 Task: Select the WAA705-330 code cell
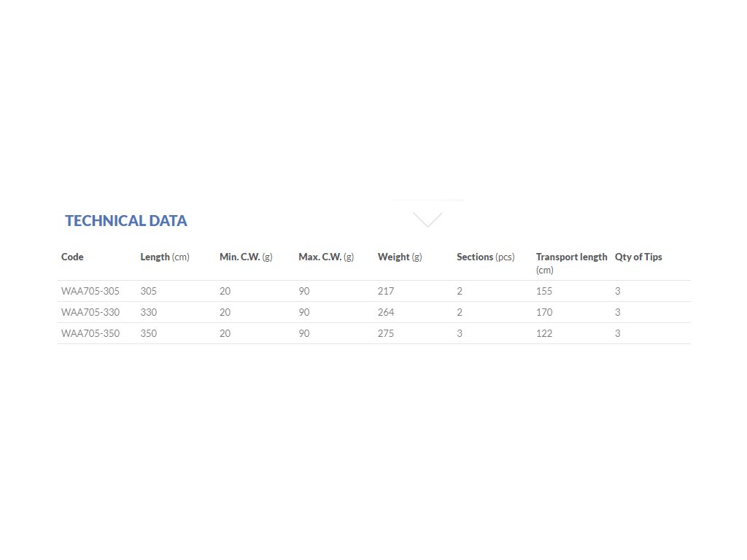[x=90, y=312]
